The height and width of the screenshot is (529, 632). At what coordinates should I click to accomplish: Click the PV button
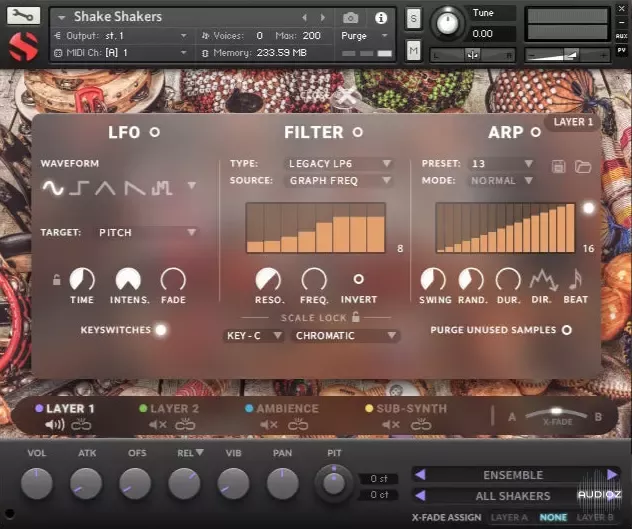[x=622, y=50]
